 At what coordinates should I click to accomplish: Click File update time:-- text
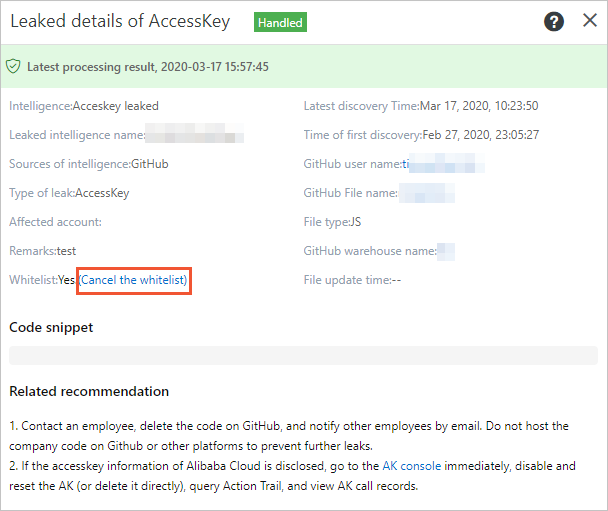(352, 280)
